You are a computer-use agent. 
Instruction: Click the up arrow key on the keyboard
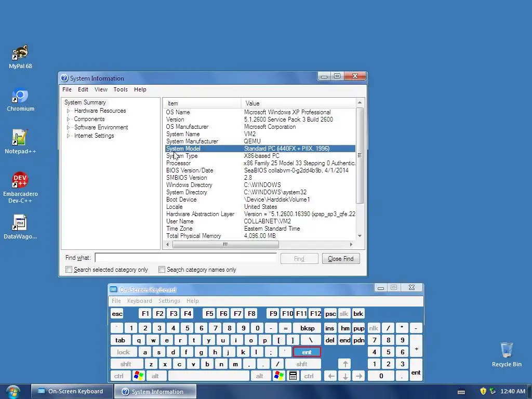(345, 364)
